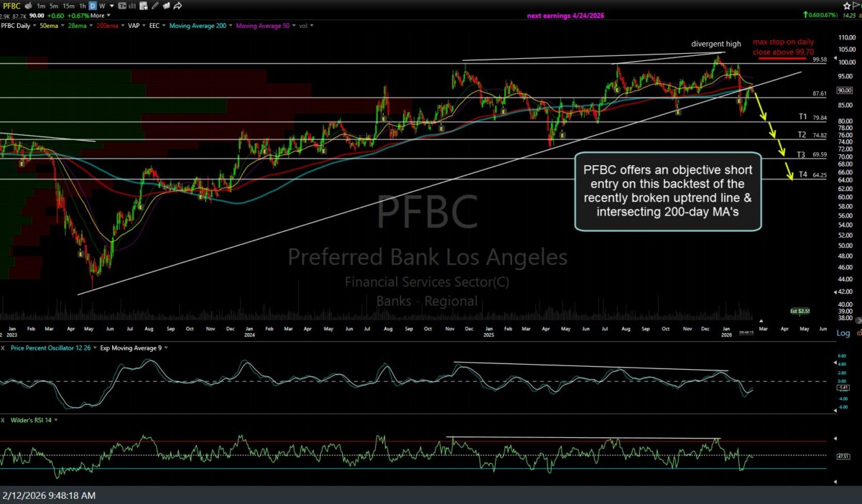
Task: Select the pencil drawing tool icon
Action: [154, 6]
